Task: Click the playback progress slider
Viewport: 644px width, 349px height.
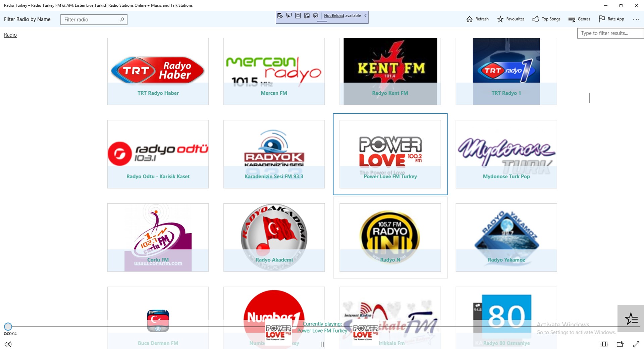Action: point(8,326)
